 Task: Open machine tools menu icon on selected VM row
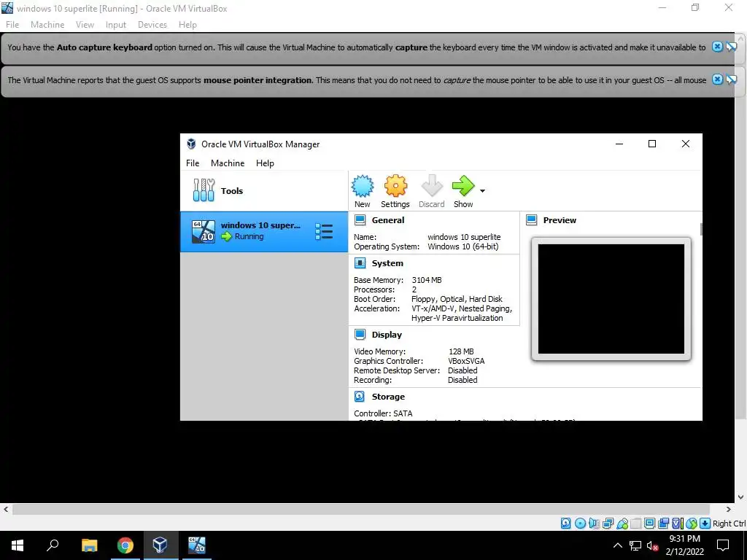pyautogui.click(x=324, y=232)
